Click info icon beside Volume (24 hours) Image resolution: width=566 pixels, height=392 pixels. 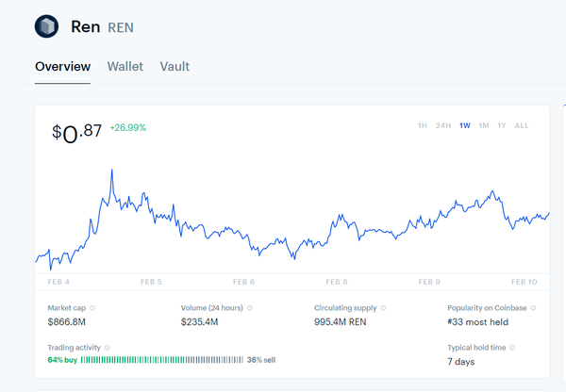(x=249, y=308)
